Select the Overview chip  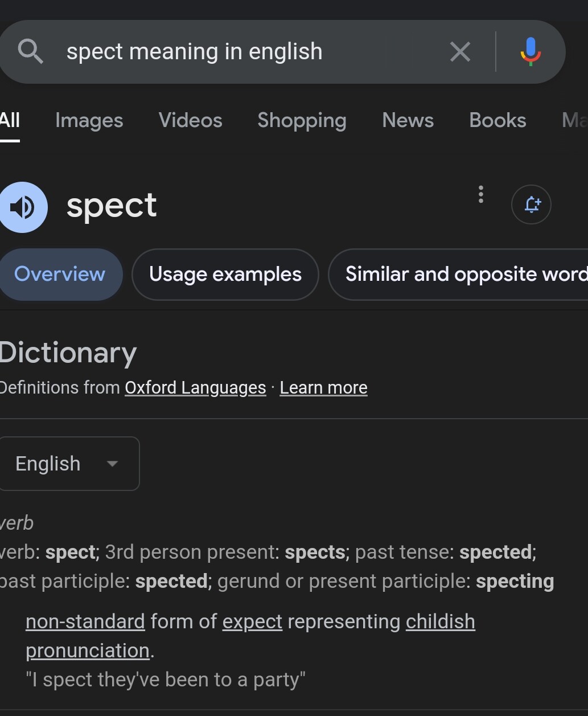pos(60,275)
